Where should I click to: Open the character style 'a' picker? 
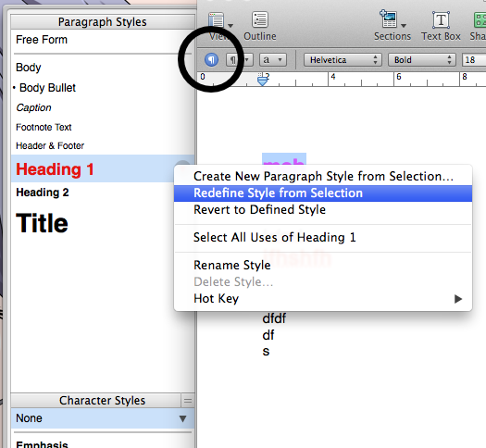(x=273, y=59)
